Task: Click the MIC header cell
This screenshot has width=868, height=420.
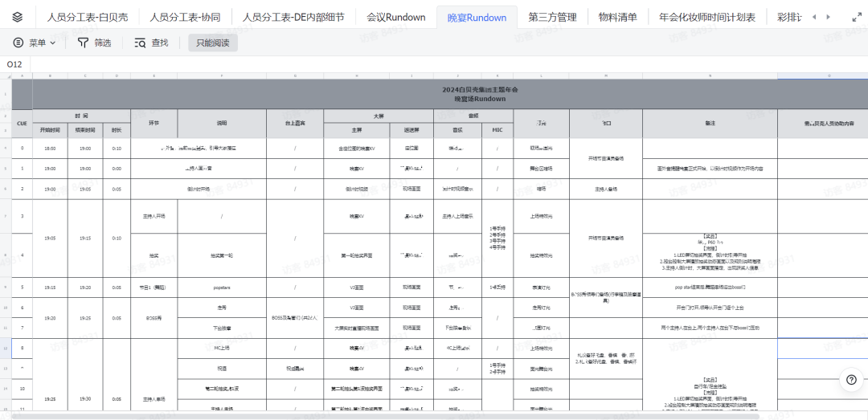Action: pos(497,131)
